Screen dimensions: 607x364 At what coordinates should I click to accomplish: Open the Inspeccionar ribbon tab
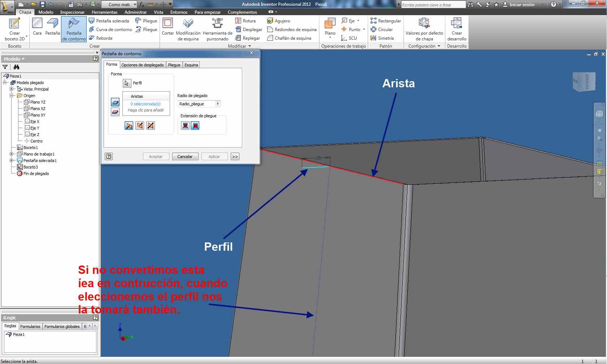(x=72, y=12)
